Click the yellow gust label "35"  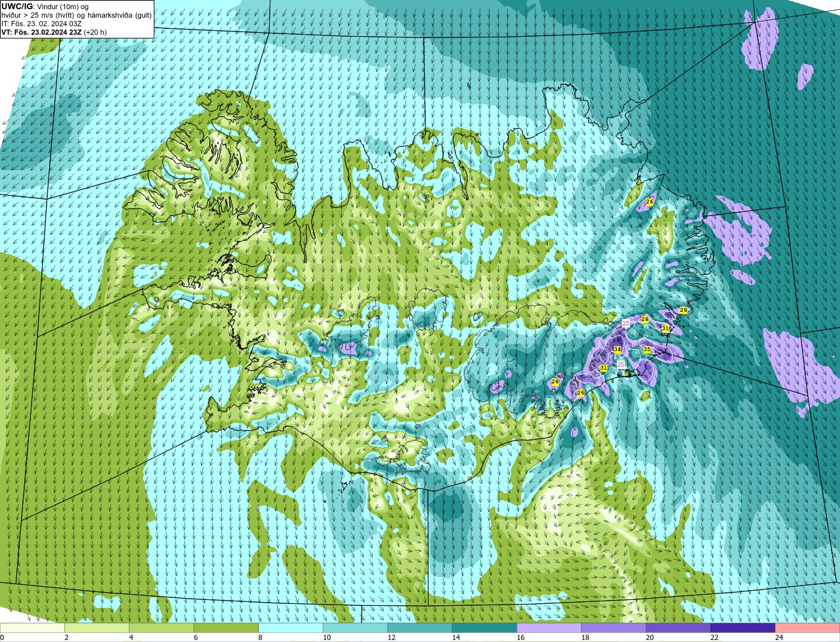[646, 350]
